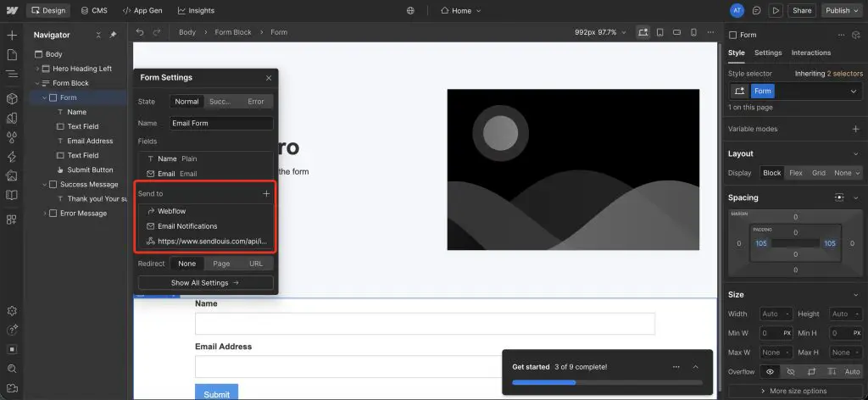Expand the Error Message tree item
The image size is (868, 400).
44,214
